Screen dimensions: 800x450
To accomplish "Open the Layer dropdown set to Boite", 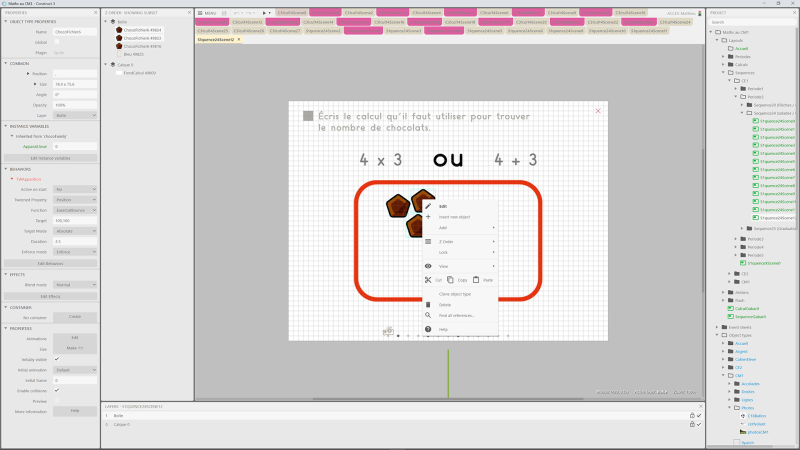I will click(75, 115).
